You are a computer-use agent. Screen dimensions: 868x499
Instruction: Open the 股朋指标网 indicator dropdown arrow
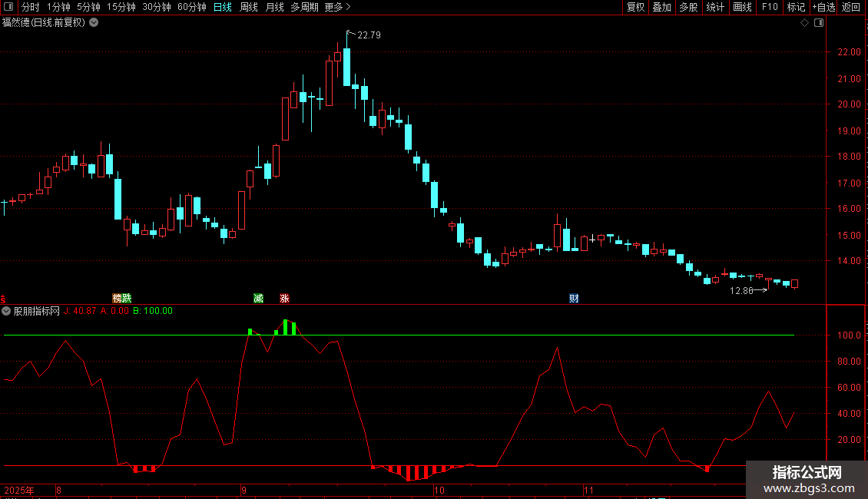(6, 311)
